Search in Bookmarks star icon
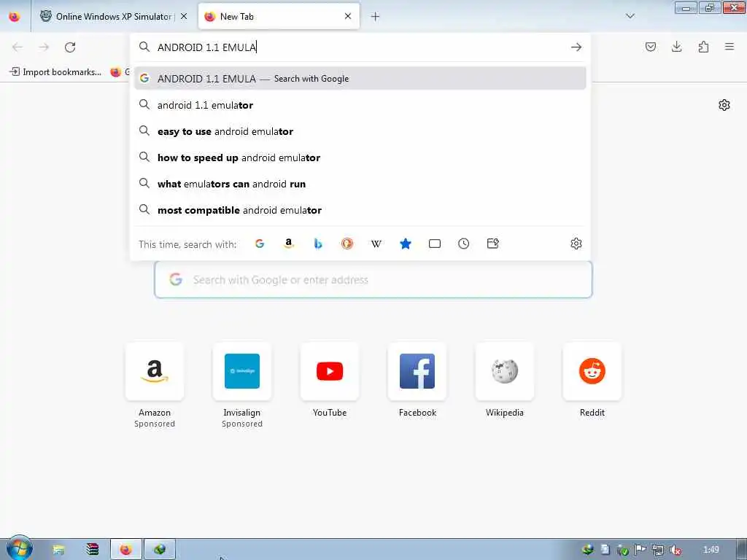Screen dimensions: 747x560 (406, 244)
